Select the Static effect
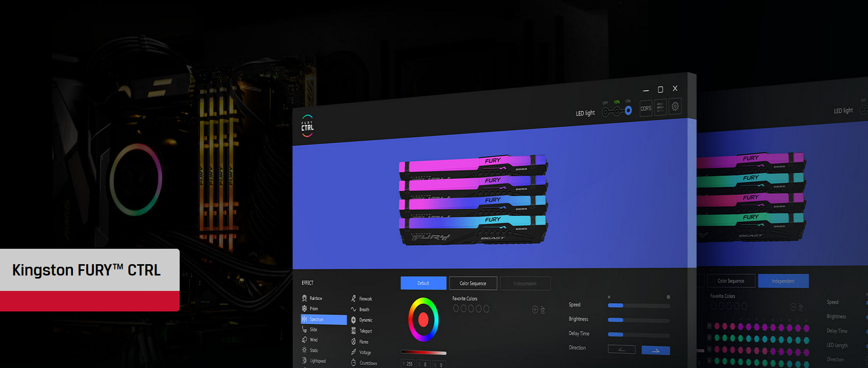Image resolution: width=868 pixels, height=368 pixels. [x=310, y=351]
